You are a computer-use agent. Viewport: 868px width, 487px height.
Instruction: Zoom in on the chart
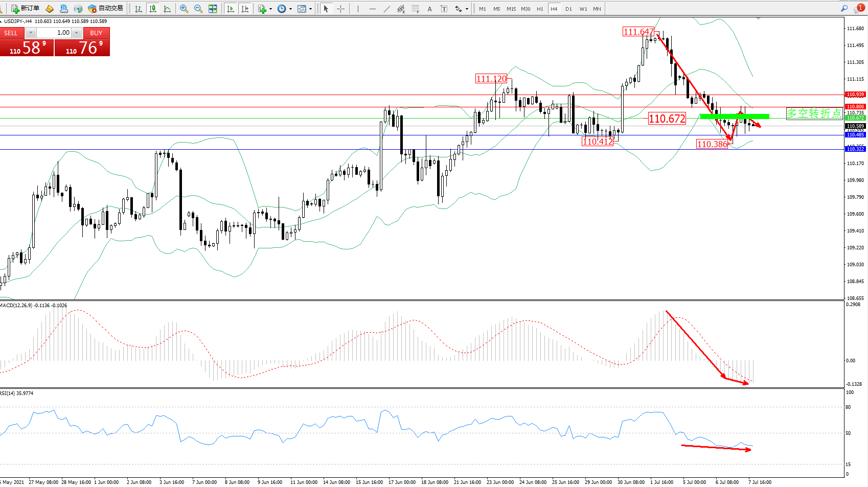(184, 9)
